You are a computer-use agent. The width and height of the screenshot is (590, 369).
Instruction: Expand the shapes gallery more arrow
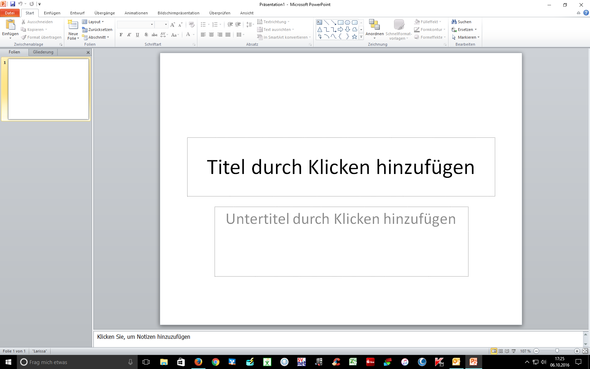[x=361, y=37]
